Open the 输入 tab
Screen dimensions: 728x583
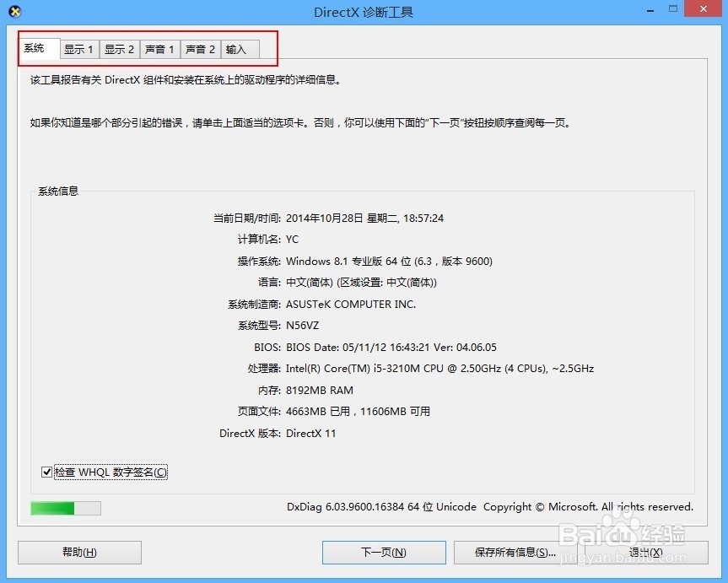[240, 49]
